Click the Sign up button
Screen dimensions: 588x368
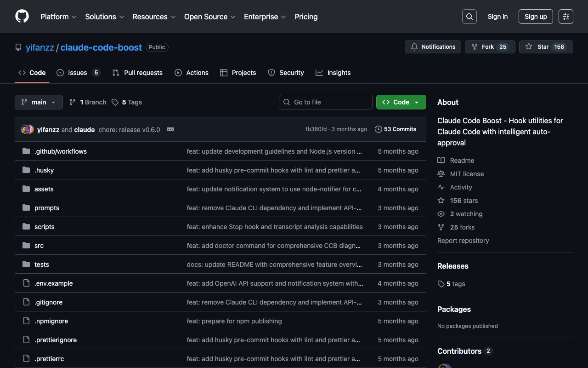point(536,17)
